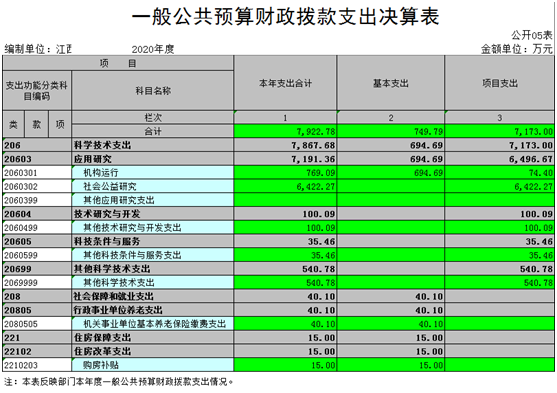Image resolution: width=557 pixels, height=393 pixels.
Task: Click the 住房改革支出 code 22102
Action: (x=37, y=351)
